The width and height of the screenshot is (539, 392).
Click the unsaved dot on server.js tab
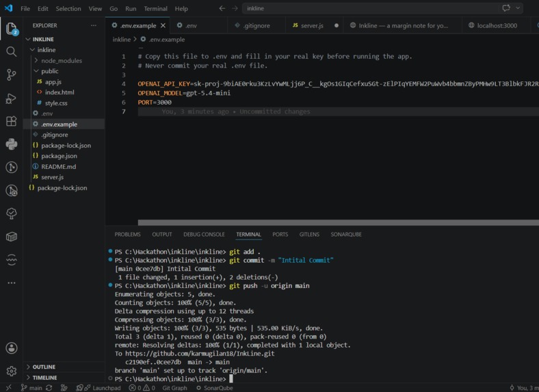point(336,25)
